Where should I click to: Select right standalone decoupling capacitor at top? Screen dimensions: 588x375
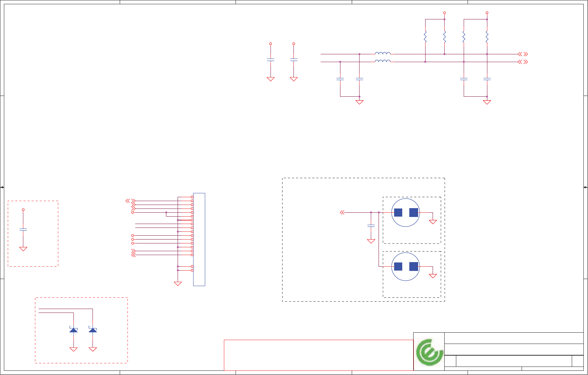(x=294, y=60)
